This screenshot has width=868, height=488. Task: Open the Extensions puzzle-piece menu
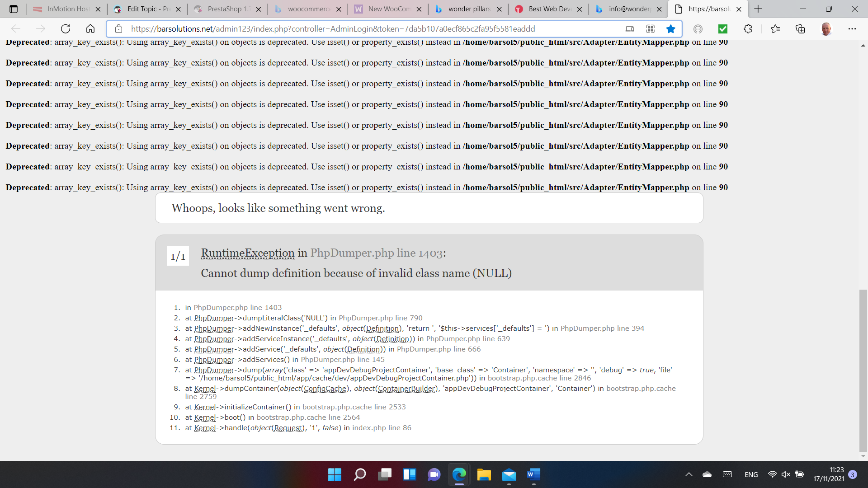748,29
